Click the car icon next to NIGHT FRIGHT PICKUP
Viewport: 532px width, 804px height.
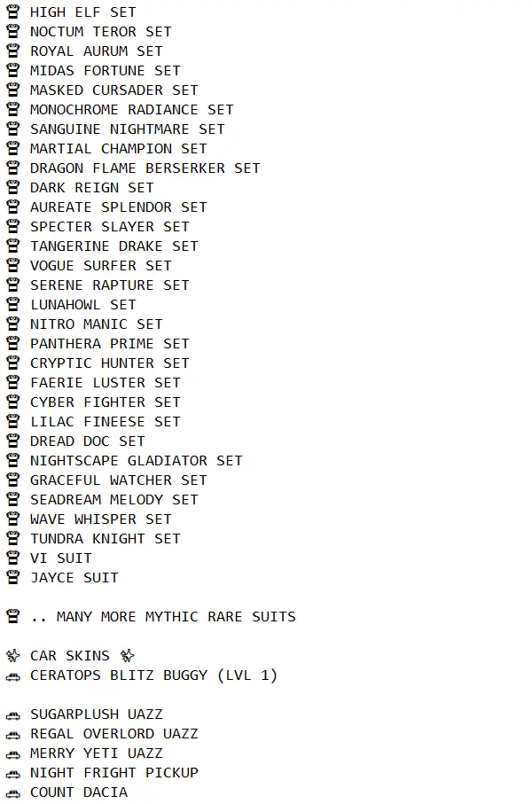coord(12,773)
